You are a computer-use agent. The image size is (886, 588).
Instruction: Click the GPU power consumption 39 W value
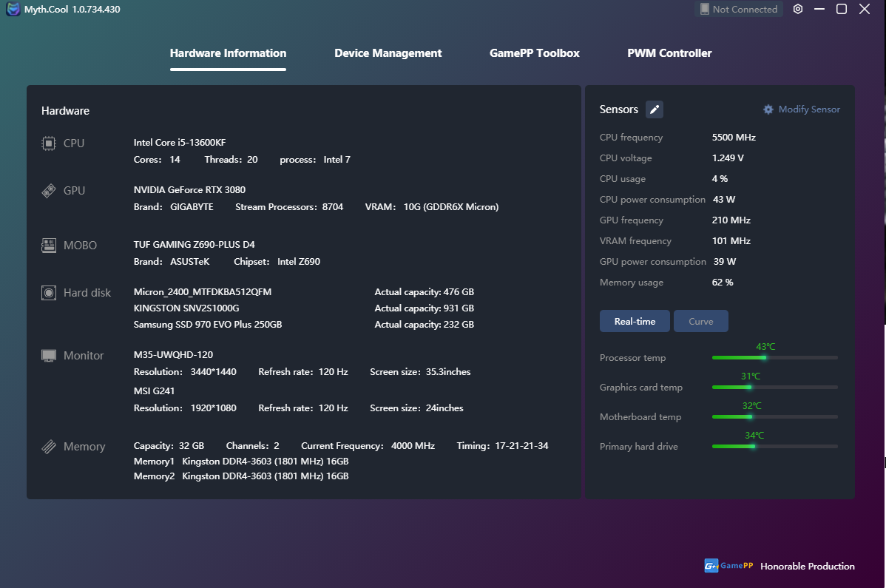(x=724, y=262)
